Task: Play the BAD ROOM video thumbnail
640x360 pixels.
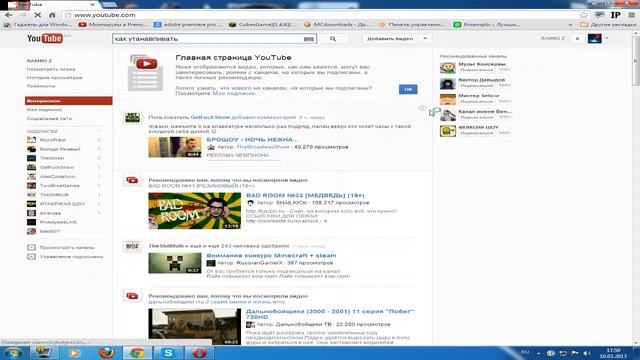Action: 195,211
